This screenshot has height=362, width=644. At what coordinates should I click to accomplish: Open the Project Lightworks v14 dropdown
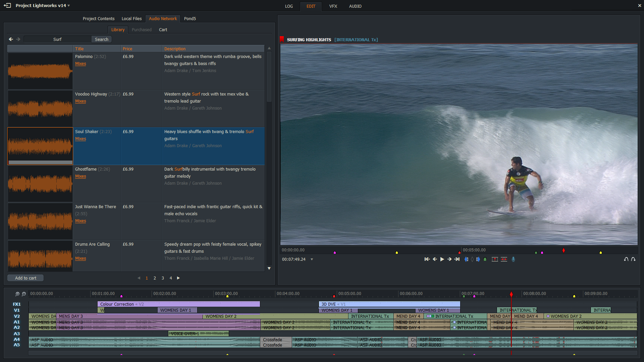coord(69,5)
